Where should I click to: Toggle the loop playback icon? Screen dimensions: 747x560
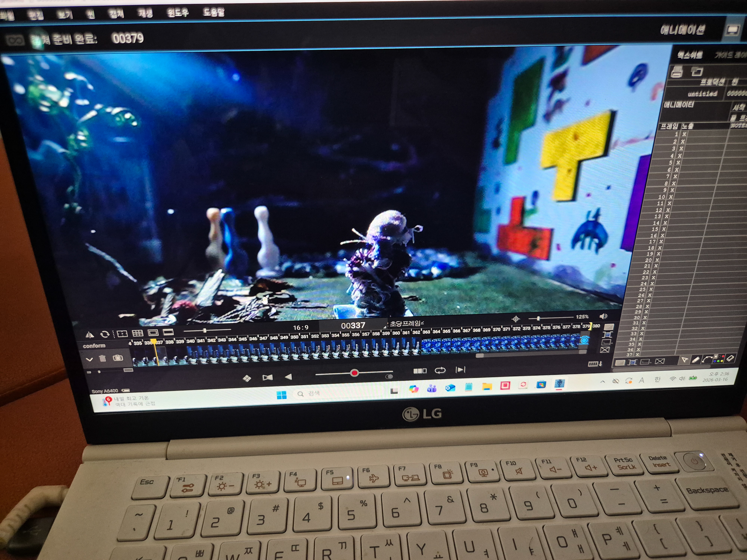point(440,370)
